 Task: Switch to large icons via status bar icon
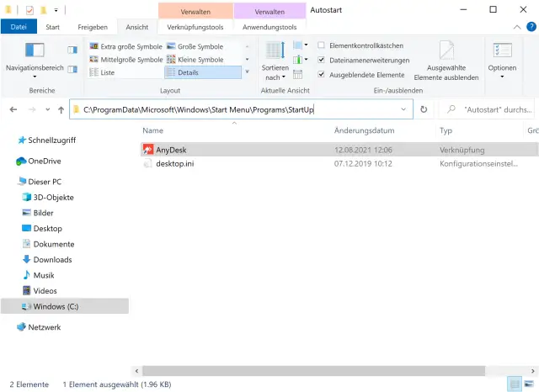(x=529, y=384)
